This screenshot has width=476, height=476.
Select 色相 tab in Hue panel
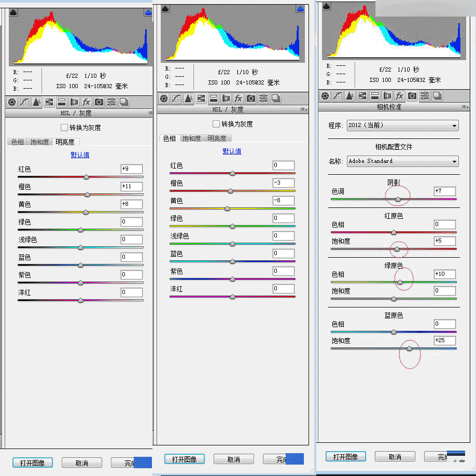[170, 138]
